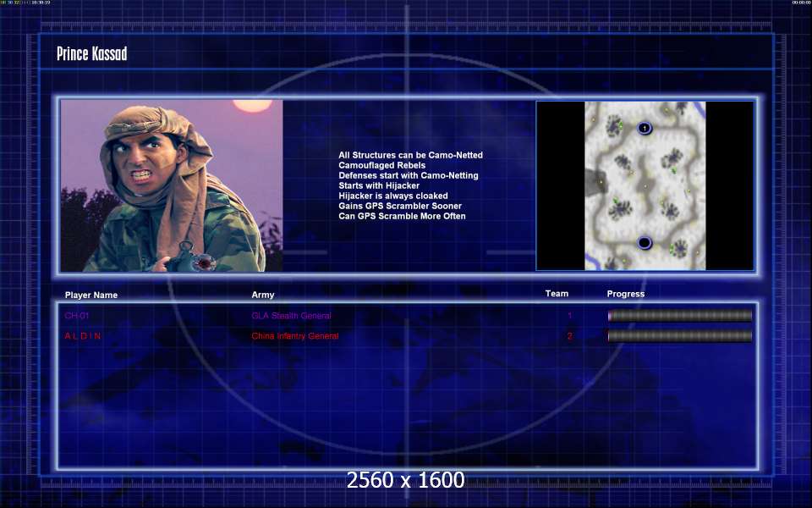Viewport: 812px width, 508px height.
Task: Click GLA Stealth General army text
Action: click(291, 316)
